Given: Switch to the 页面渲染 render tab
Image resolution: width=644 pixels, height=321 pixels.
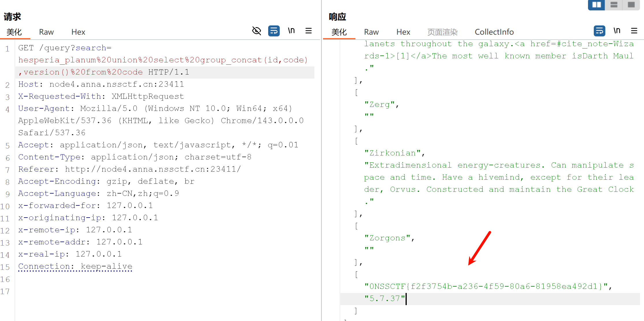Looking at the screenshot, I should (x=443, y=32).
